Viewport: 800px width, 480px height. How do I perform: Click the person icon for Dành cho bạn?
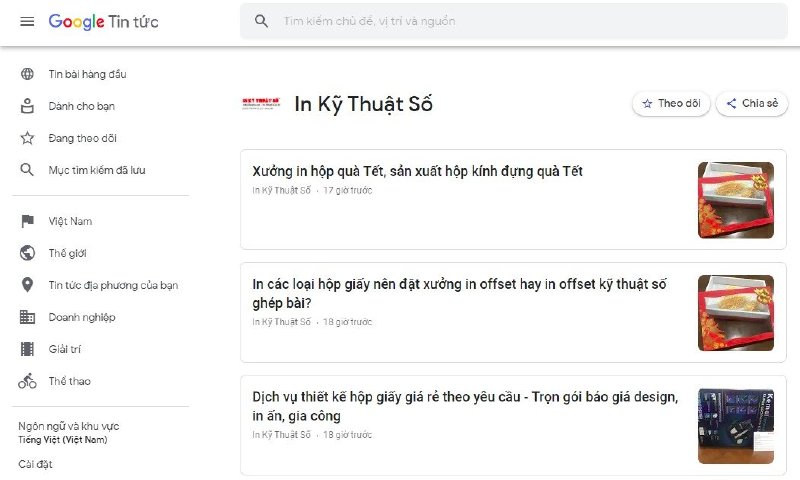click(27, 106)
